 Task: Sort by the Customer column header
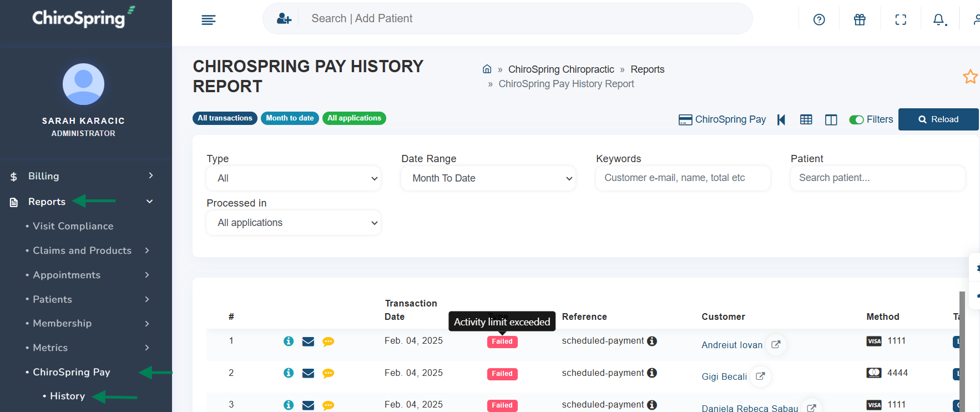click(x=723, y=316)
